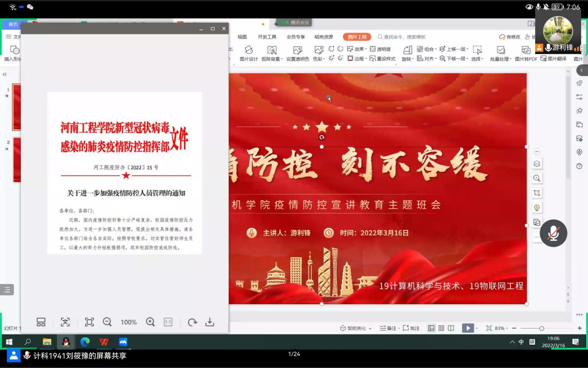Collapse the slide thumbnail panel chevrons
Screen dimensions: 588x368
(x=5, y=74)
